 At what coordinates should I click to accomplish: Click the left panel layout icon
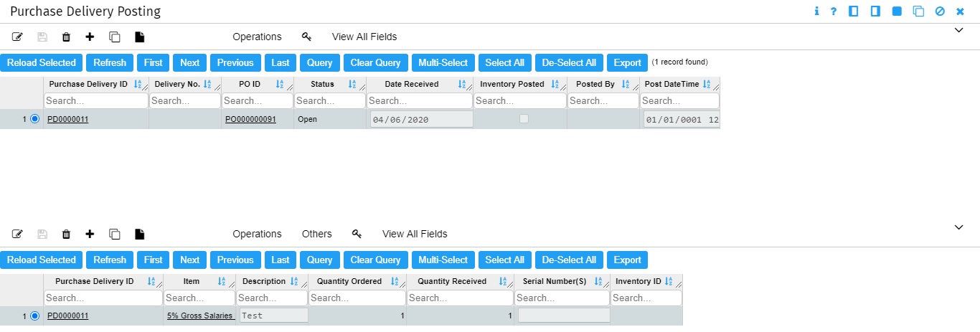[x=854, y=11]
